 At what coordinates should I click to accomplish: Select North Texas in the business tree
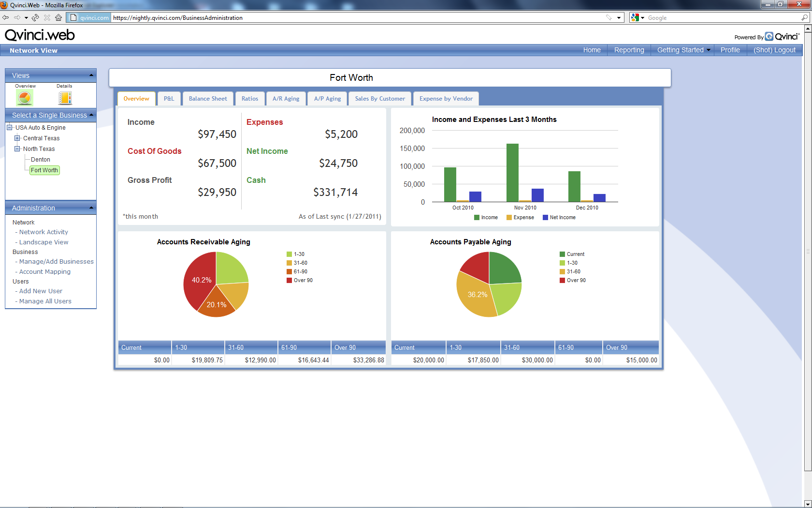(x=39, y=149)
